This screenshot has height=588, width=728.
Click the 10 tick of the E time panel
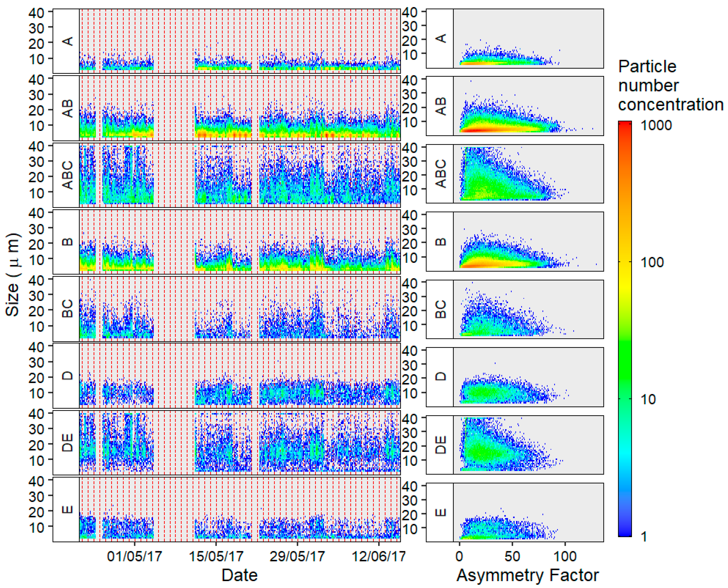[x=36, y=527]
